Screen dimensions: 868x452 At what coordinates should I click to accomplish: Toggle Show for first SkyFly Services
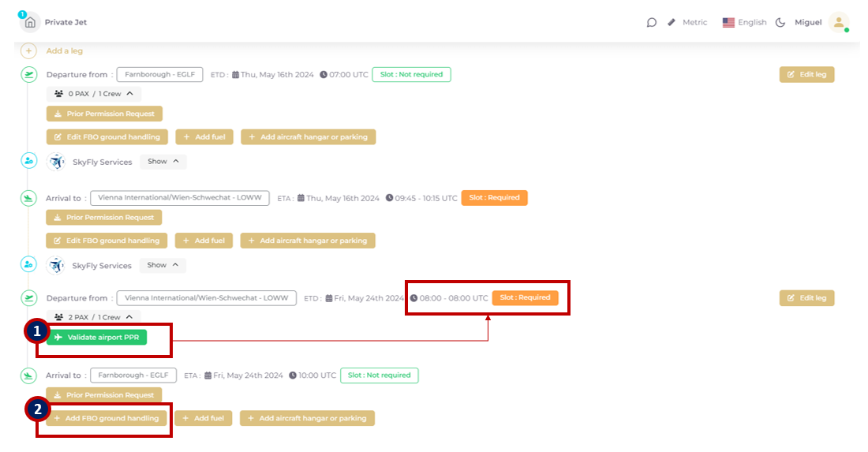point(163,161)
